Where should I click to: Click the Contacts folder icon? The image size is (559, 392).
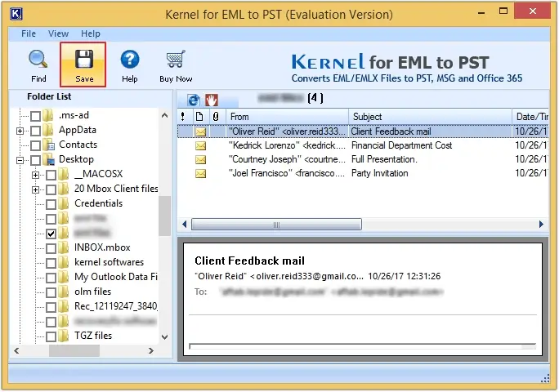pos(48,145)
